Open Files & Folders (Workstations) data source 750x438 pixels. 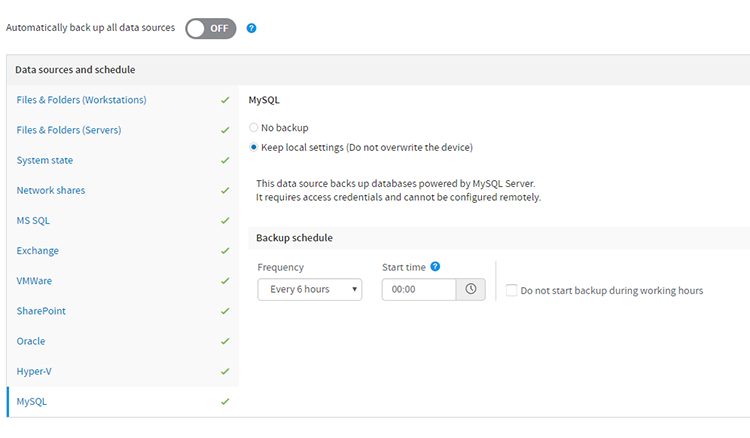pos(82,100)
